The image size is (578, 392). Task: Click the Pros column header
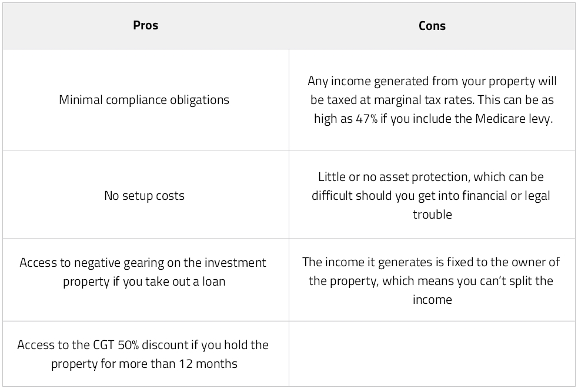146,26
